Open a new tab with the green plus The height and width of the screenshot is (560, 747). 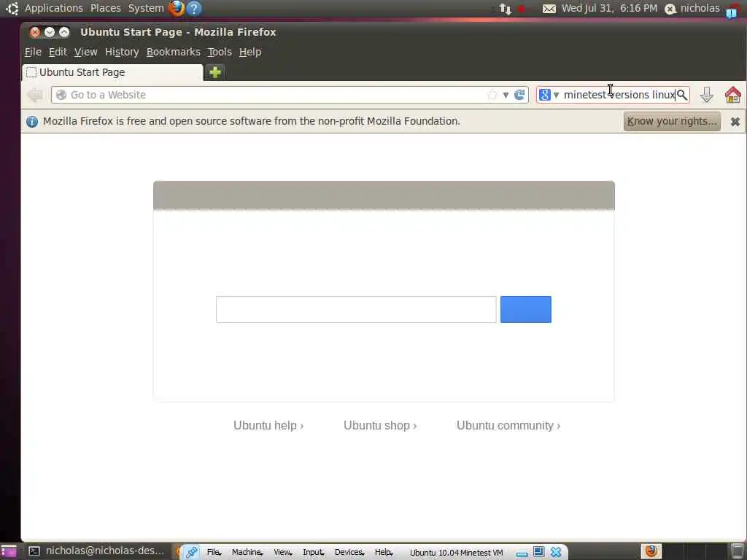point(215,72)
